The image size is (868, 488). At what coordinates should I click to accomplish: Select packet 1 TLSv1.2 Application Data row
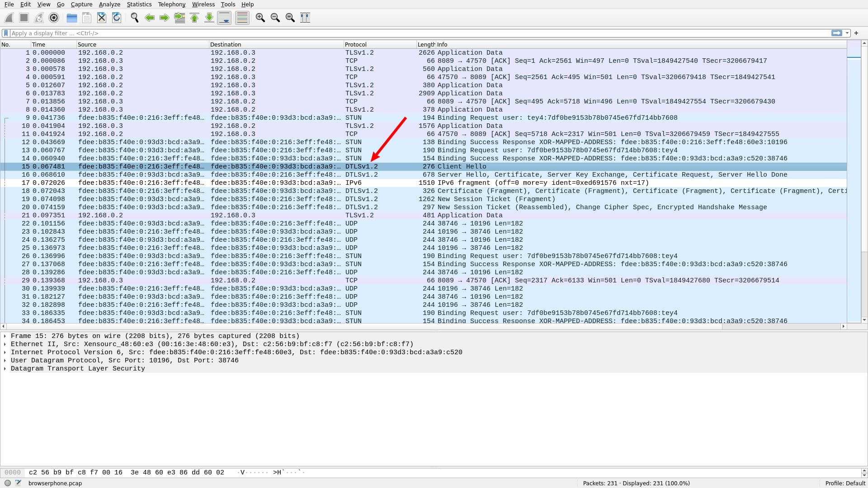tap(423, 53)
